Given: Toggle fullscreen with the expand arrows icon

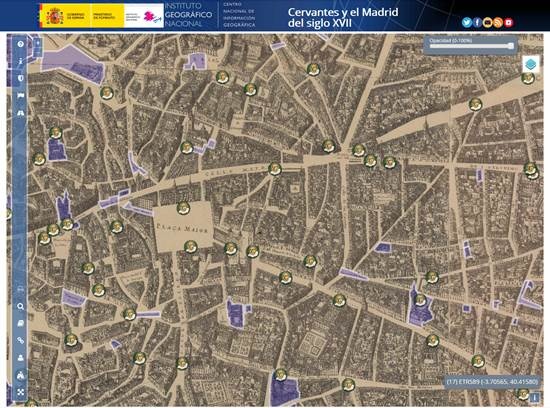Looking at the screenshot, I should pyautogui.click(x=21, y=392).
